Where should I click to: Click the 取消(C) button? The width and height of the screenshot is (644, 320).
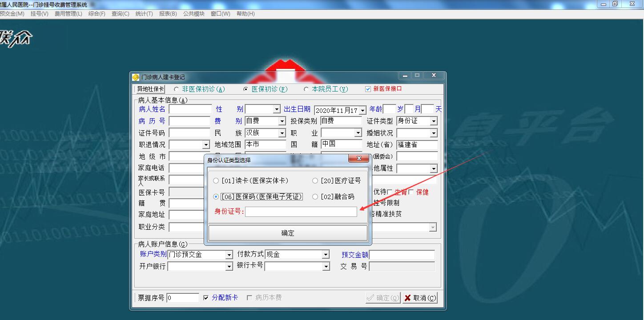[419, 298]
